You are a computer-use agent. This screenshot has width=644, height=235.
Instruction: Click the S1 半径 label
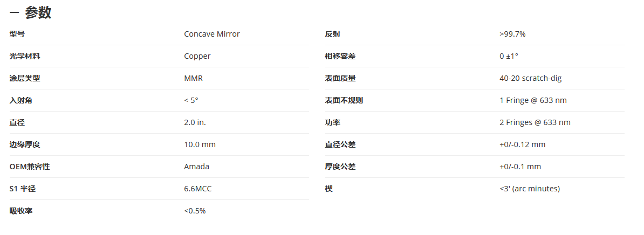[23, 189]
